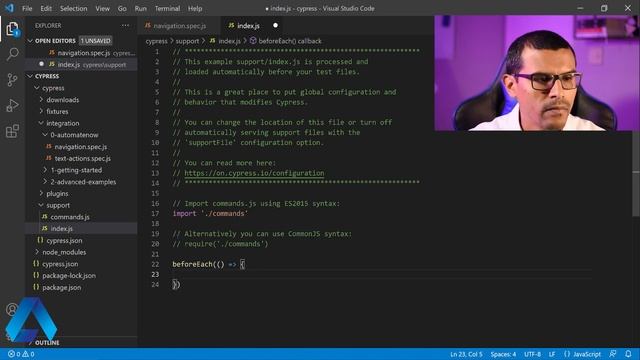This screenshot has height=360, width=640.
Task: Click the VS Code logo icon in title bar
Action: (9, 8)
